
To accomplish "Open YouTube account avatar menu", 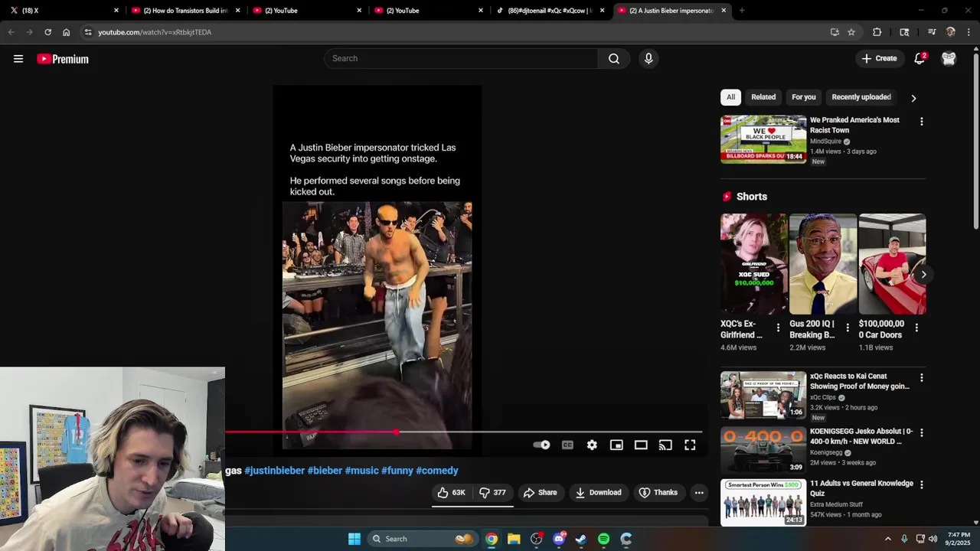I will 949,59.
